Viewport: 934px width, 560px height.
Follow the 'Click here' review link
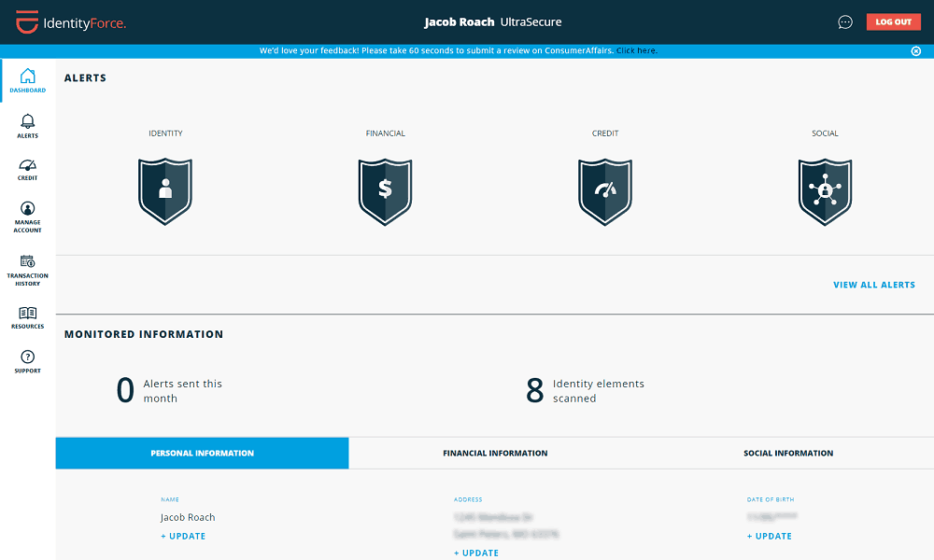coord(637,50)
